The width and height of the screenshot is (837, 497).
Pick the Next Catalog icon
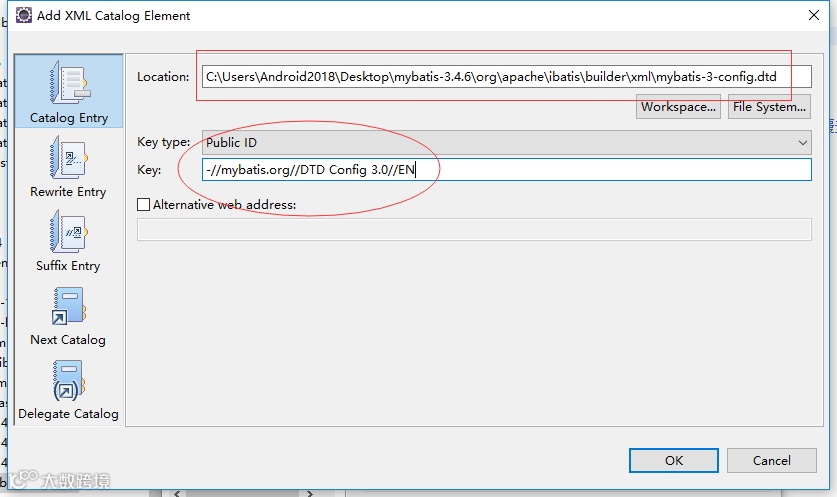69,306
